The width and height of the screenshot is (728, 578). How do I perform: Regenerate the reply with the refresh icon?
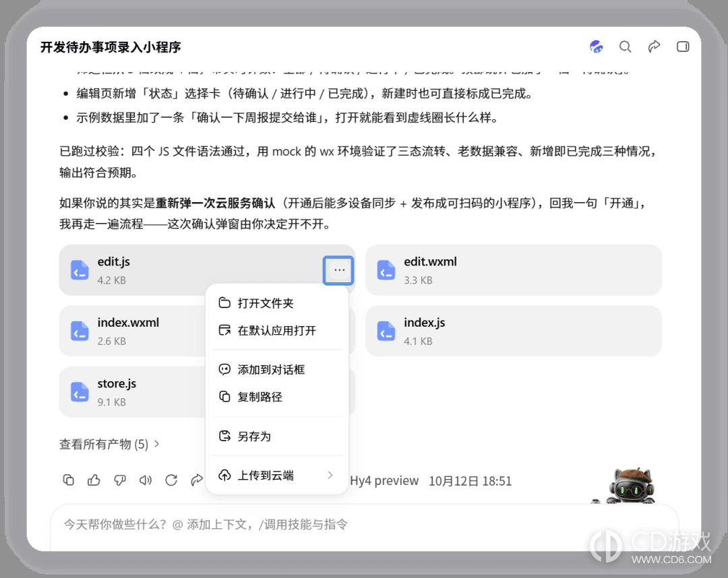point(171,480)
